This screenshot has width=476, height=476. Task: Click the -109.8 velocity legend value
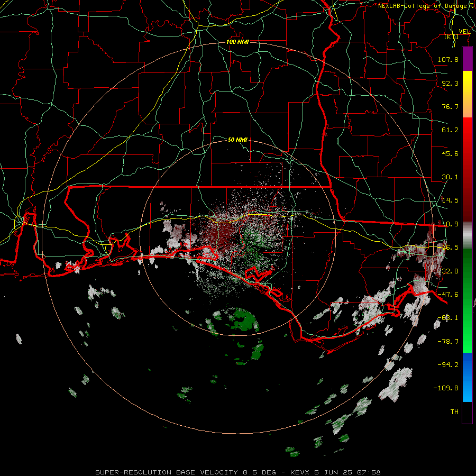pyautogui.click(x=446, y=388)
